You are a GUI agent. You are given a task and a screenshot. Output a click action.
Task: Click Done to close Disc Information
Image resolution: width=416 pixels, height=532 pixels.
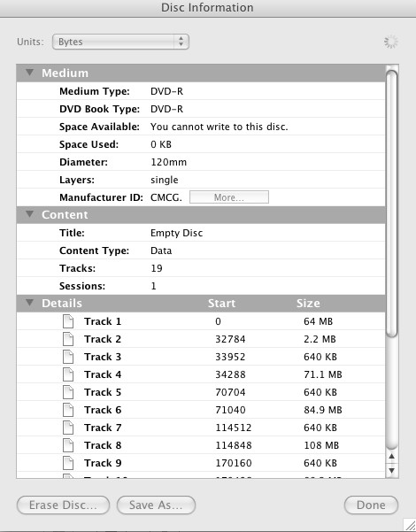coord(371,505)
